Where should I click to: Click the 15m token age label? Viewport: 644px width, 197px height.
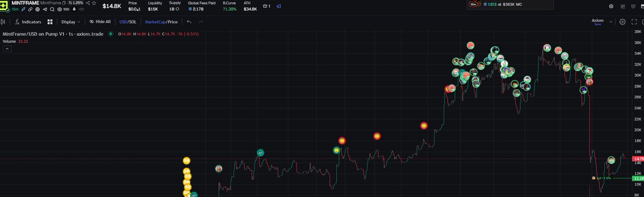(x=15, y=9)
